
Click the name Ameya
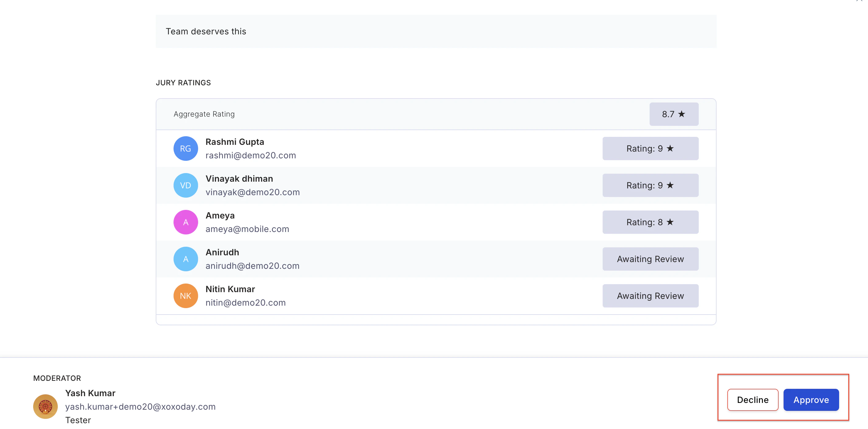(220, 215)
